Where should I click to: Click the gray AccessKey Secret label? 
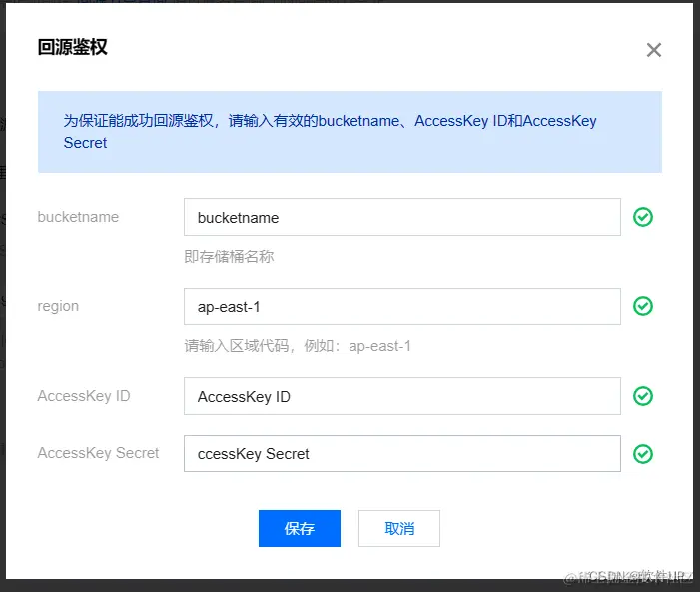click(x=98, y=453)
